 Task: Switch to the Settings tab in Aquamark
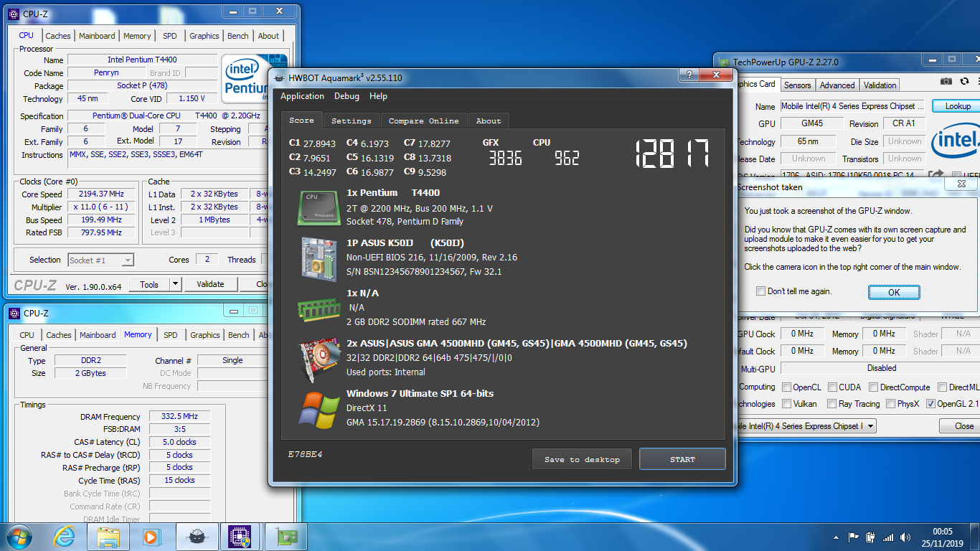(352, 121)
